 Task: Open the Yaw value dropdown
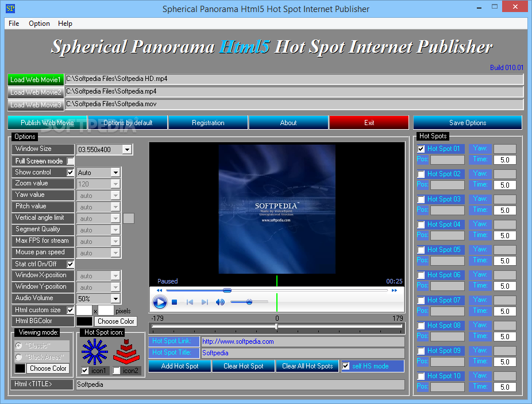pyautogui.click(x=115, y=196)
